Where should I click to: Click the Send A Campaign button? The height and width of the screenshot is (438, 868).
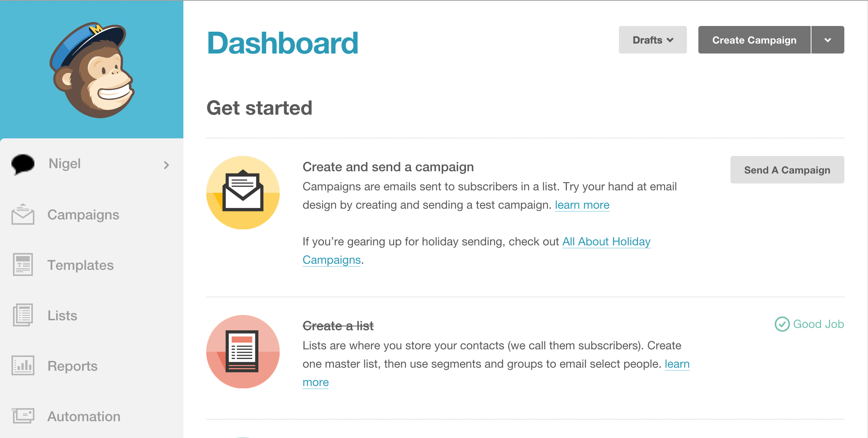point(787,170)
